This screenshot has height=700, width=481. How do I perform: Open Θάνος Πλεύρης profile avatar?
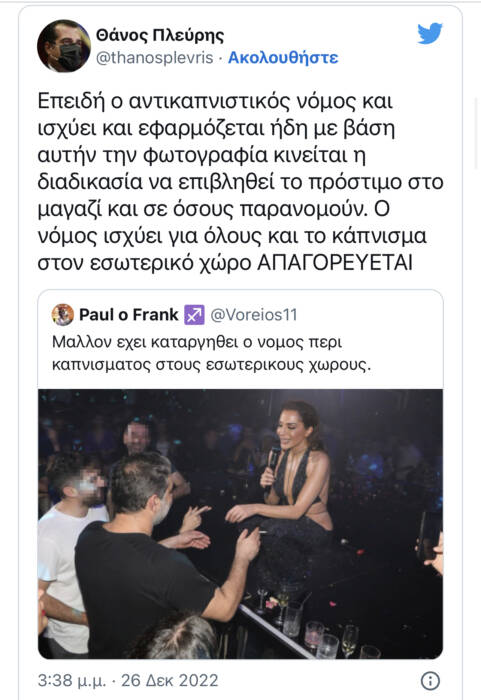(64, 46)
